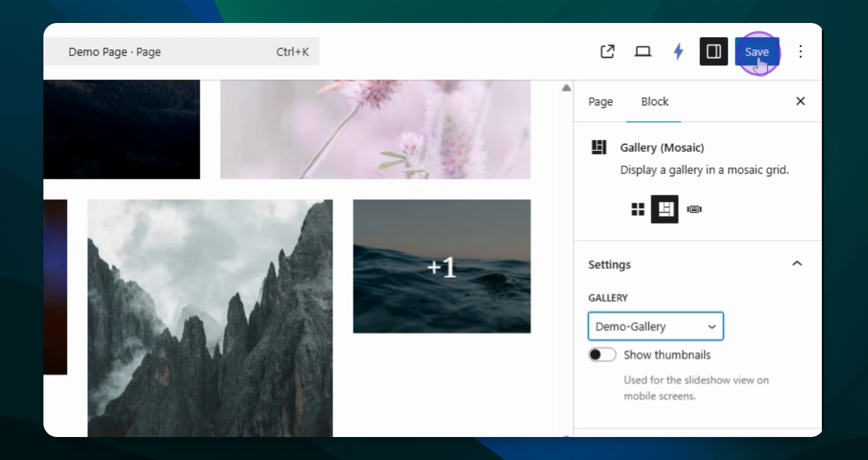Select the Block tab
The height and width of the screenshot is (460, 868).
[655, 102]
